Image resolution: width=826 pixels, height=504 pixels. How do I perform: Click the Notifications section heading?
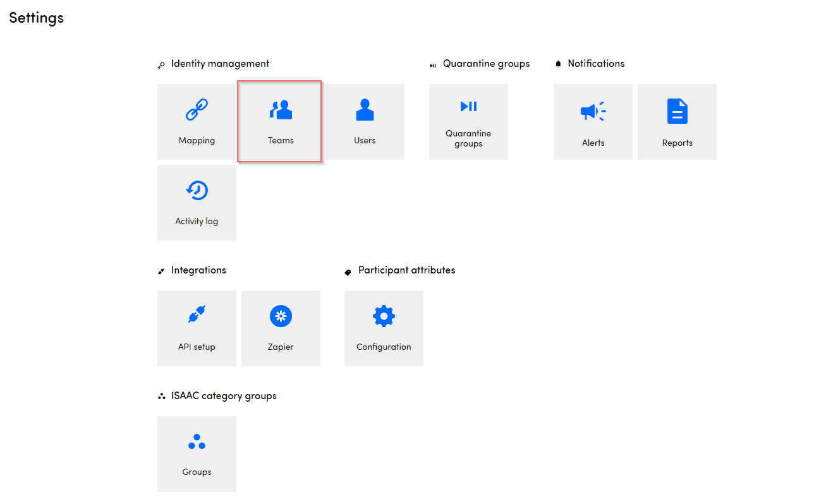[x=596, y=64]
